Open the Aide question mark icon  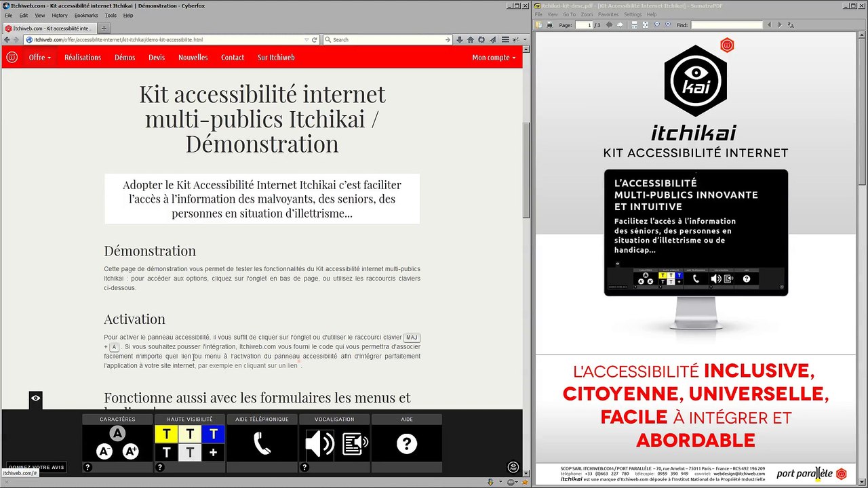coord(407,444)
